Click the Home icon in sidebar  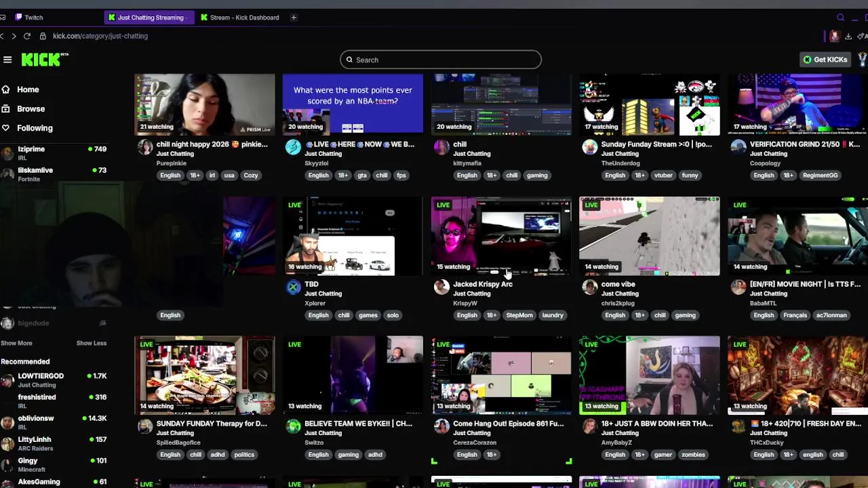tap(5, 89)
